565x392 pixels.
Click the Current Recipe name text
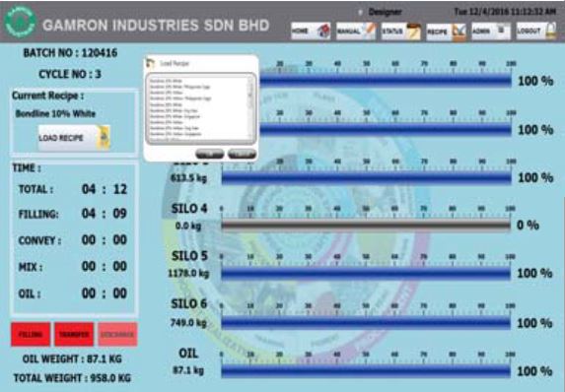(55, 113)
